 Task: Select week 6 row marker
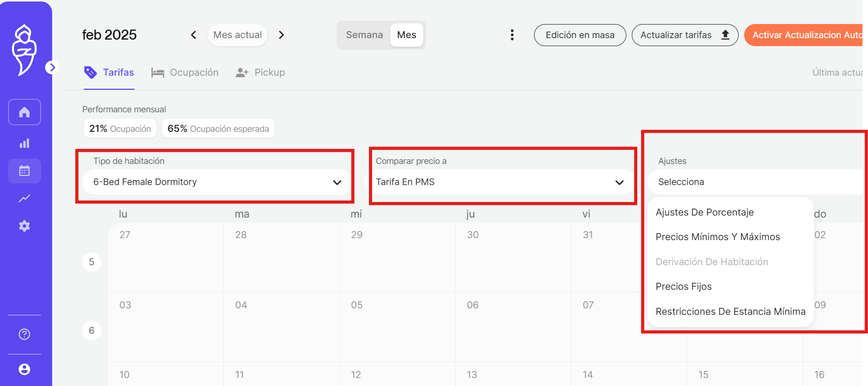(x=91, y=330)
